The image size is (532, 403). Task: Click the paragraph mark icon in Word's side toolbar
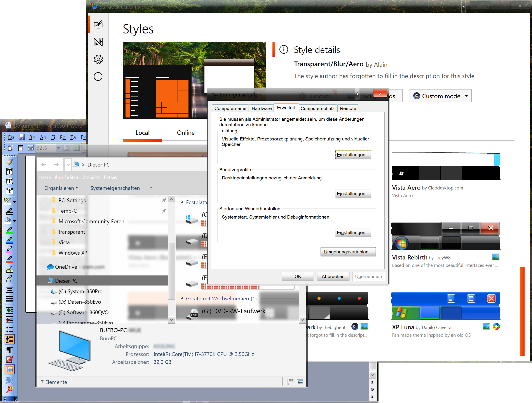point(9,350)
